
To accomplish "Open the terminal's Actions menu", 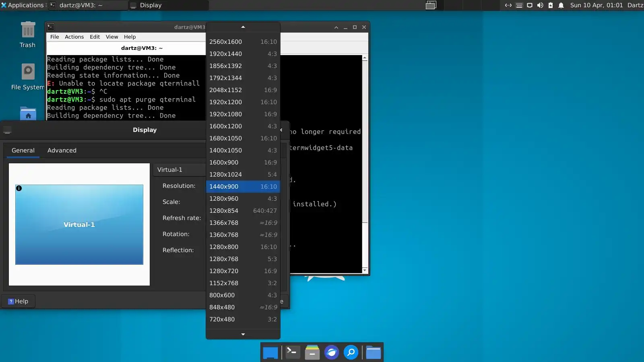I will [x=74, y=37].
